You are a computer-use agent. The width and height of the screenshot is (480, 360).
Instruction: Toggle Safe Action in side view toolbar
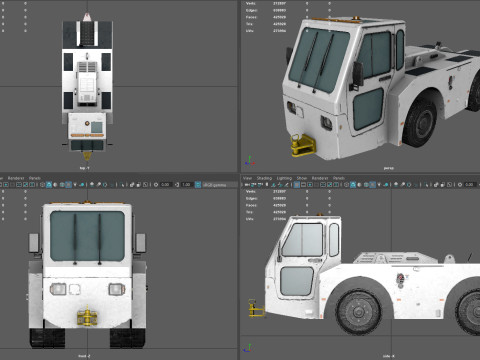(x=329, y=184)
